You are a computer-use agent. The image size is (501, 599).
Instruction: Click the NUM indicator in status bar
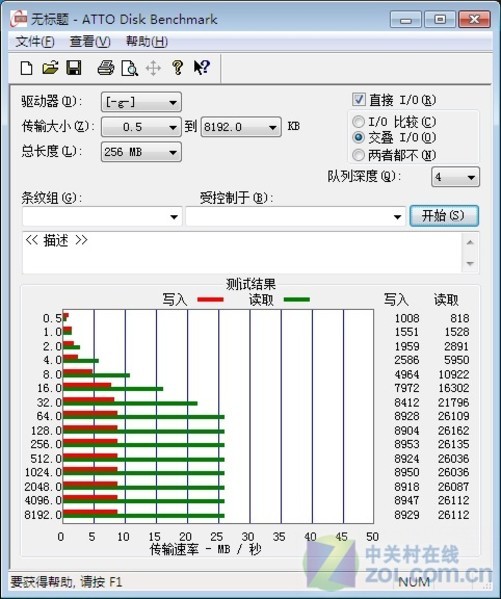click(x=415, y=582)
